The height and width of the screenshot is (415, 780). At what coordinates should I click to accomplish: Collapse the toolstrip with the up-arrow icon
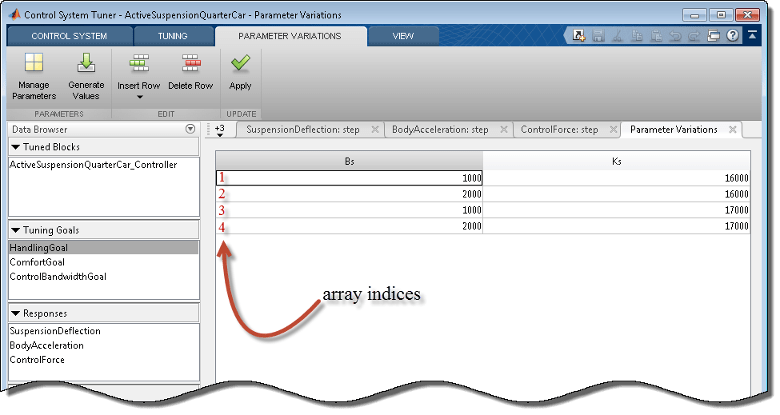(x=752, y=35)
